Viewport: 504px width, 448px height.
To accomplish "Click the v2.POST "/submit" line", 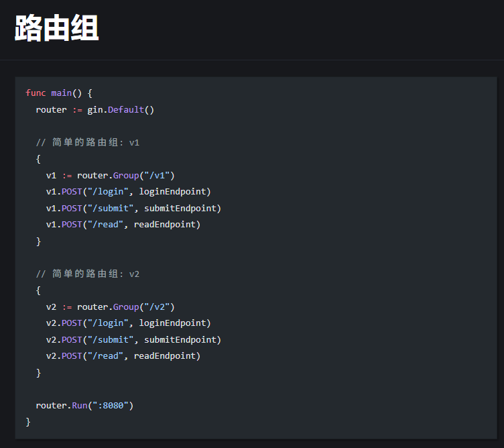I will 133,339.
